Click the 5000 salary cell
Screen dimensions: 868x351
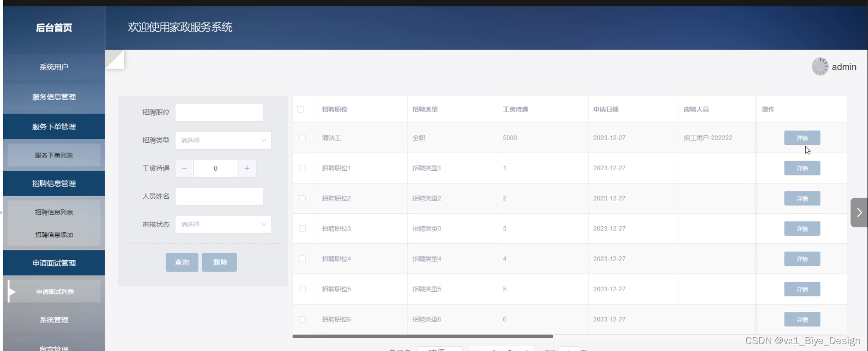pyautogui.click(x=510, y=138)
